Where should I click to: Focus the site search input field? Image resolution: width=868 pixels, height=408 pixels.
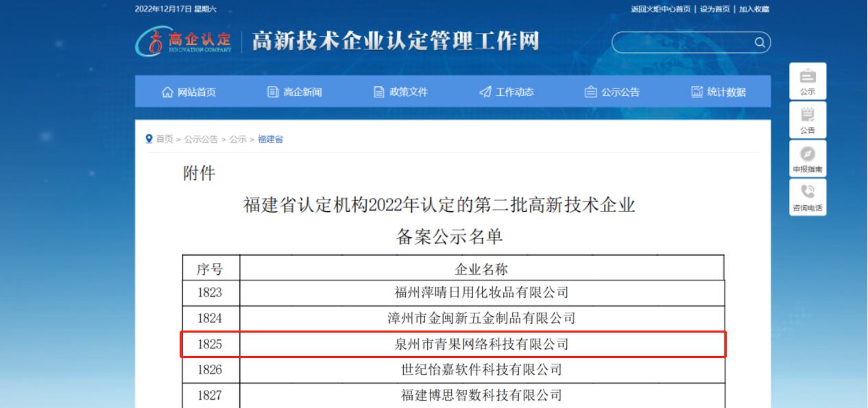coord(682,43)
